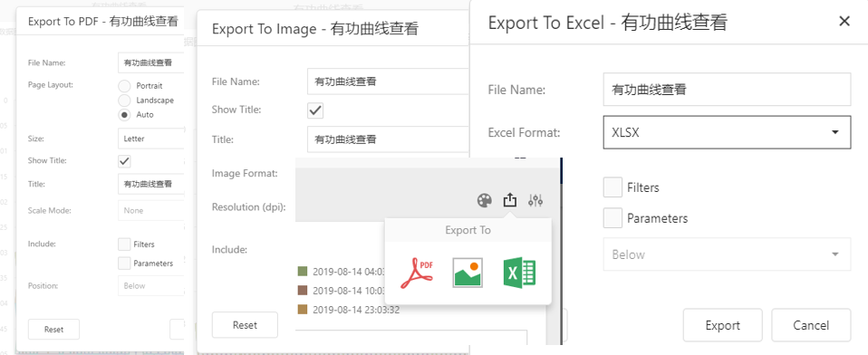The width and height of the screenshot is (868, 355).
Task: Click the Export button in Excel dialog
Action: point(722,325)
